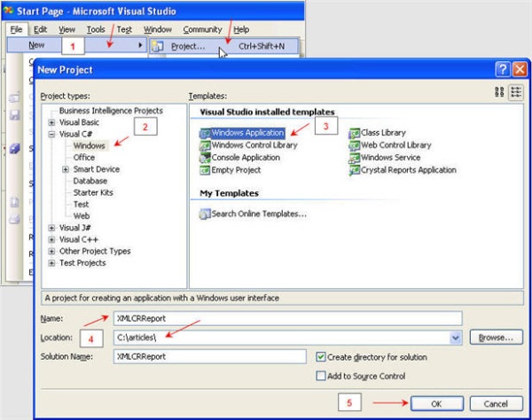Click into the Solution Name field

point(210,356)
